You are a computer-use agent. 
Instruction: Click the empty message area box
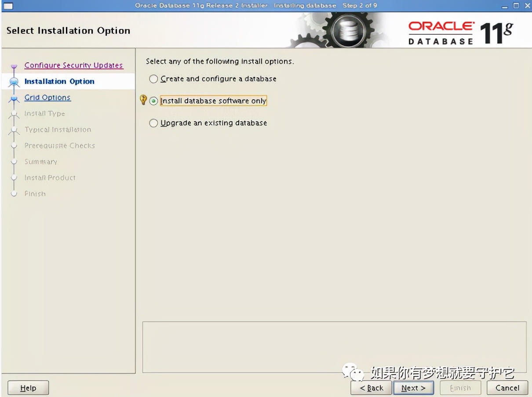pos(334,347)
